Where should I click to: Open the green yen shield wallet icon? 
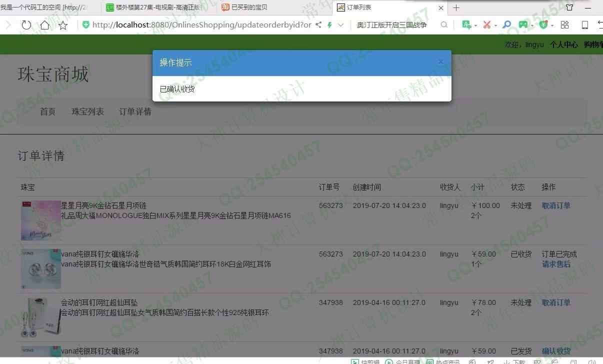click(543, 24)
